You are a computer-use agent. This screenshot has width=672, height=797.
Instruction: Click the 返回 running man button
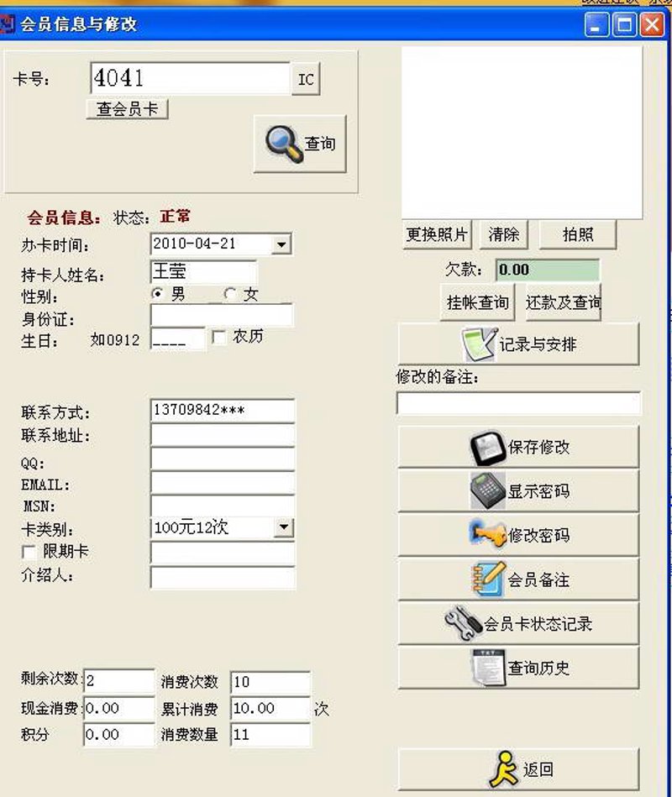[x=518, y=769]
